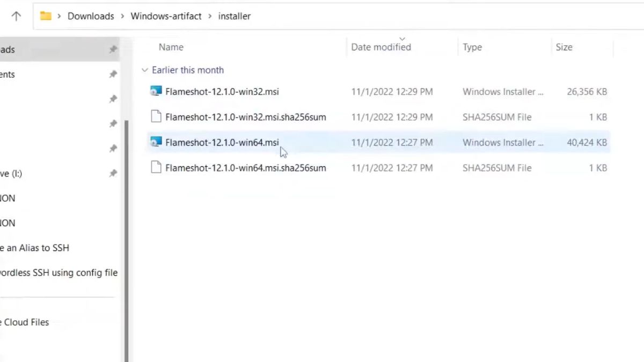The image size is (644, 362).
Task: Click the Windows Installer type of the win64.msi row
Action: [503, 143]
